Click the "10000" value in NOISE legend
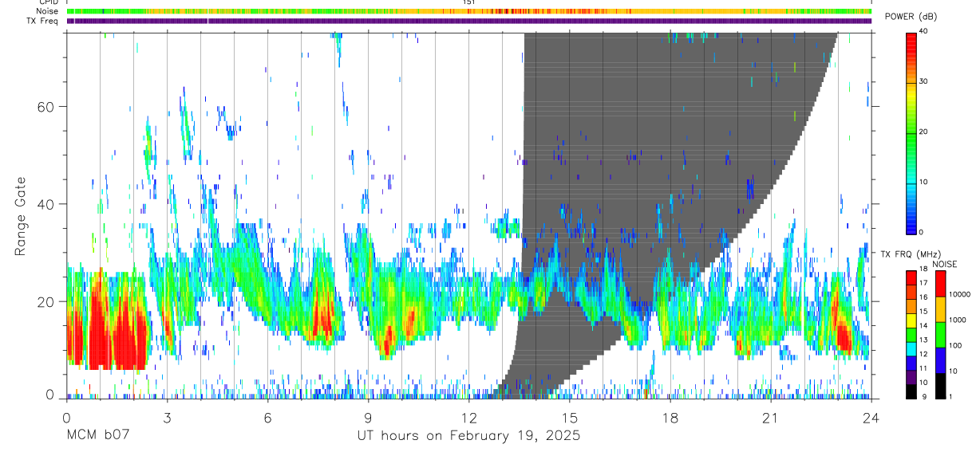 (961, 295)
